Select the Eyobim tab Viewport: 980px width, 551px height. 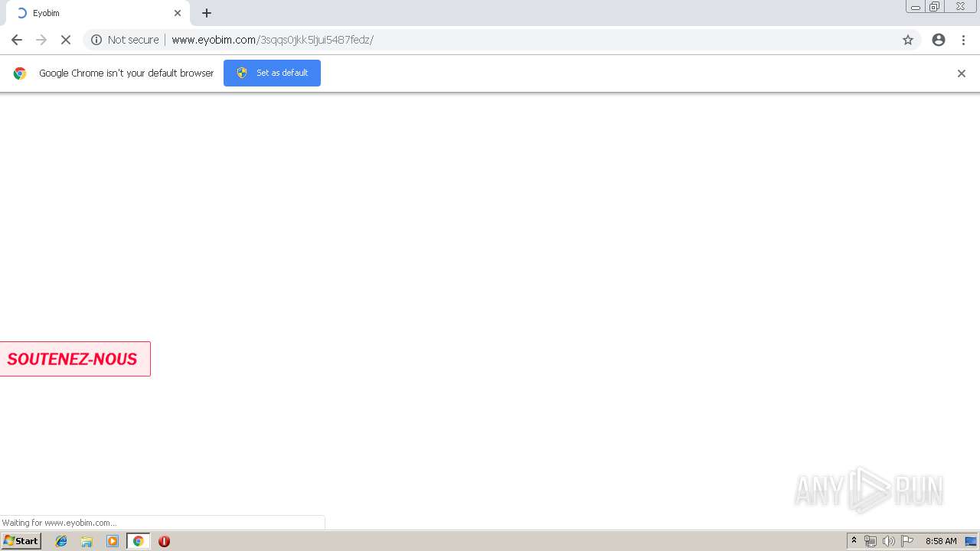98,13
